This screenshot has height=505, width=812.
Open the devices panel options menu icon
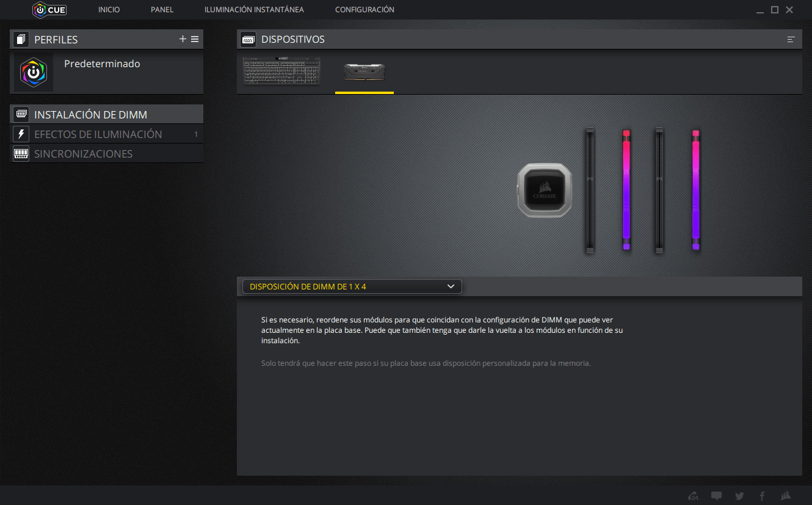791,40
